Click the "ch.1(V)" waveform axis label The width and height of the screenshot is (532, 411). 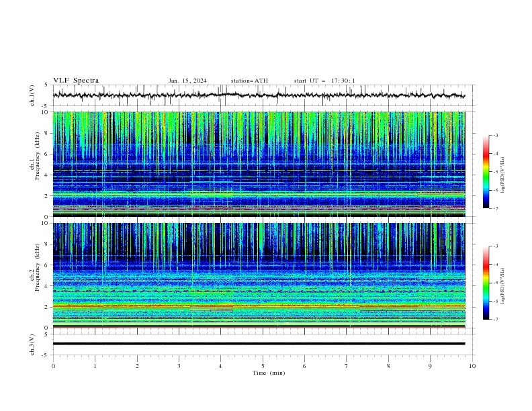click(32, 95)
